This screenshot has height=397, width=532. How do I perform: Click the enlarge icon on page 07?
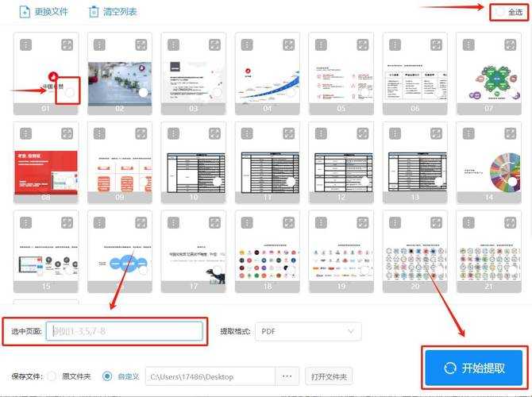[x=511, y=44]
